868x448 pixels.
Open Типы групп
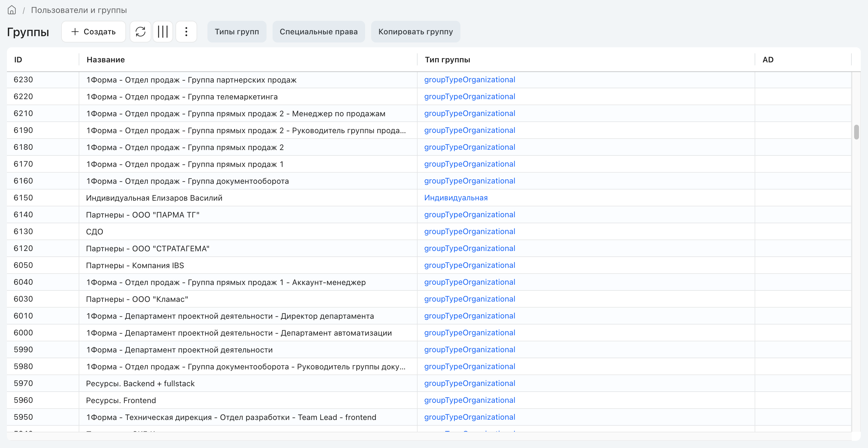pyautogui.click(x=237, y=32)
